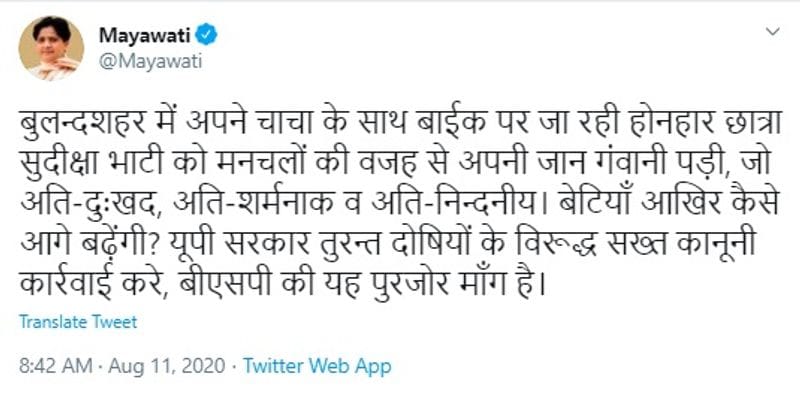
Task: Open the 8:42 AM timestamp
Action: tap(56, 366)
